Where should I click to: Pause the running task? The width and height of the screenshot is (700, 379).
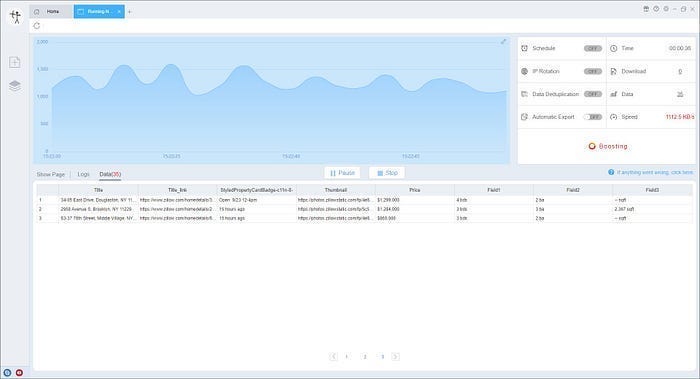coord(342,173)
